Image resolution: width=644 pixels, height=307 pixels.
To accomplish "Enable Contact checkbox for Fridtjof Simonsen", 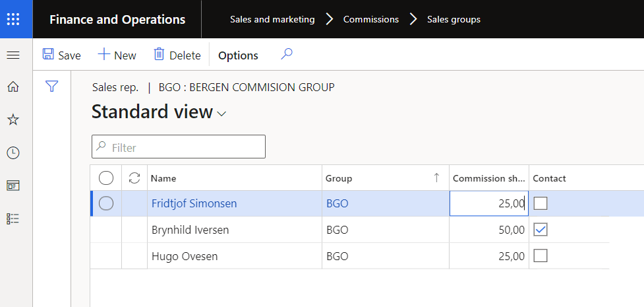I will [x=541, y=203].
